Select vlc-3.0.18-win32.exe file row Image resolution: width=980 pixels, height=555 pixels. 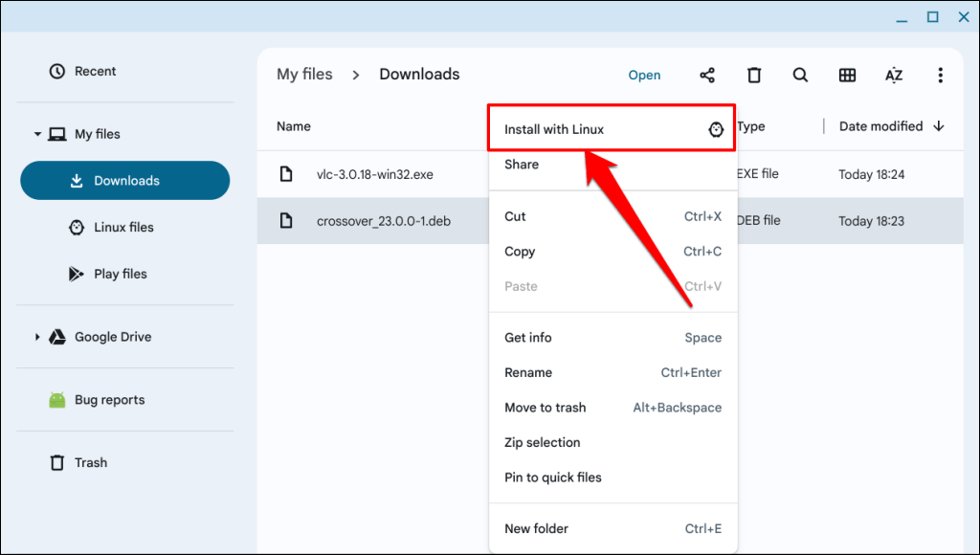(374, 175)
